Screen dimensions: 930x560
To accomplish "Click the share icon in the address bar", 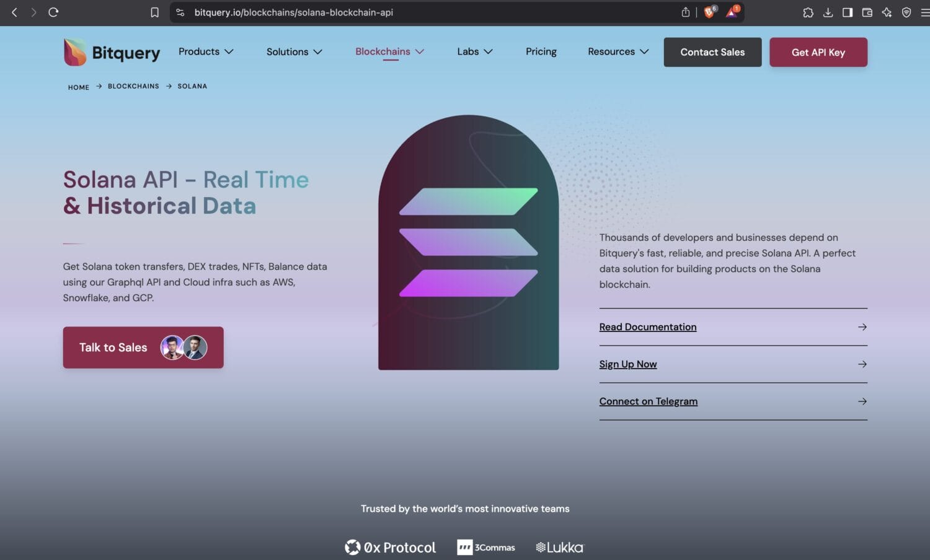I will [x=685, y=12].
